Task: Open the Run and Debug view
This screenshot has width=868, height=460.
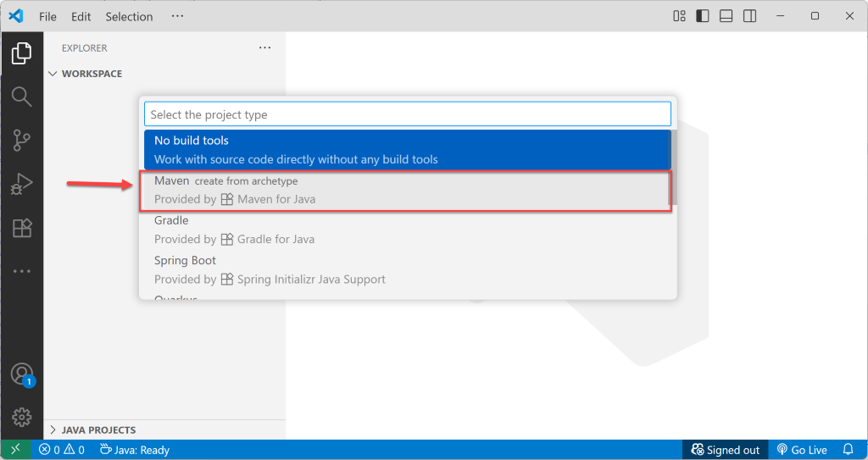Action: [21, 184]
